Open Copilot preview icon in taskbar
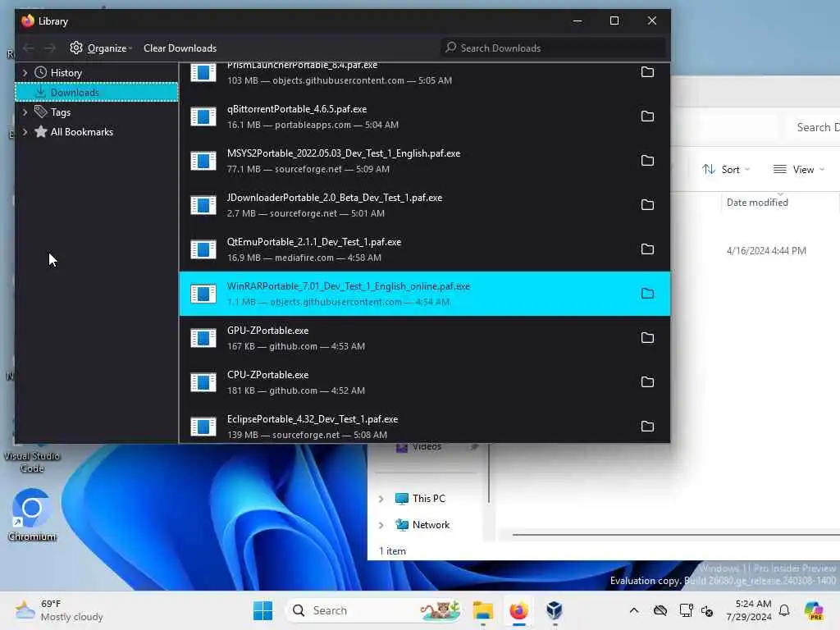The image size is (840, 630). (x=814, y=610)
